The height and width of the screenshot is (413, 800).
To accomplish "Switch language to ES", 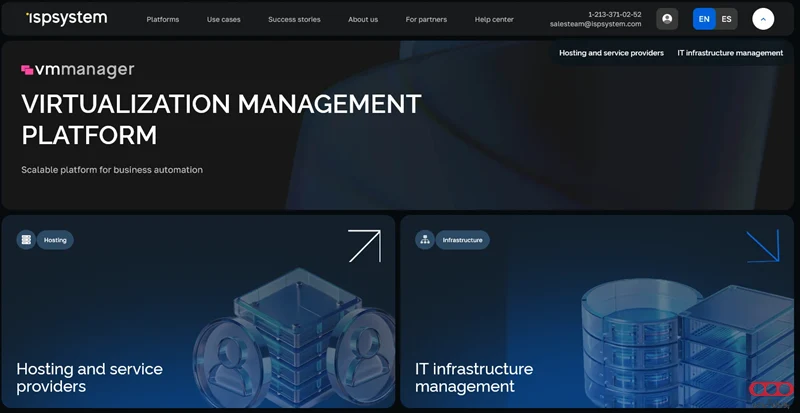I will click(727, 19).
